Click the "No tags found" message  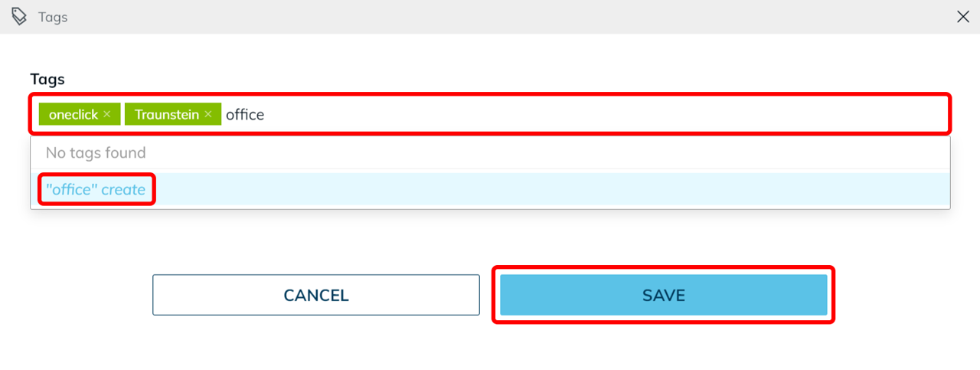(x=96, y=153)
